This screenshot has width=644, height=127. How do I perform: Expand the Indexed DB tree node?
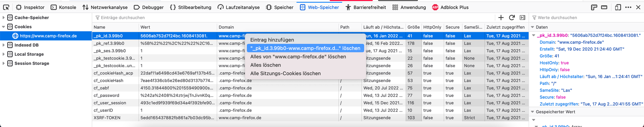pyautogui.click(x=3, y=45)
